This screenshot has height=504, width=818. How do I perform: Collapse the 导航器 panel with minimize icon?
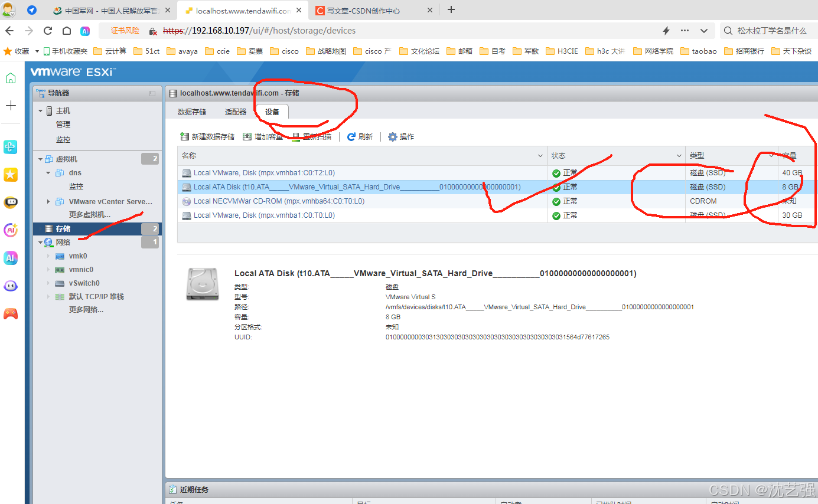(x=152, y=93)
